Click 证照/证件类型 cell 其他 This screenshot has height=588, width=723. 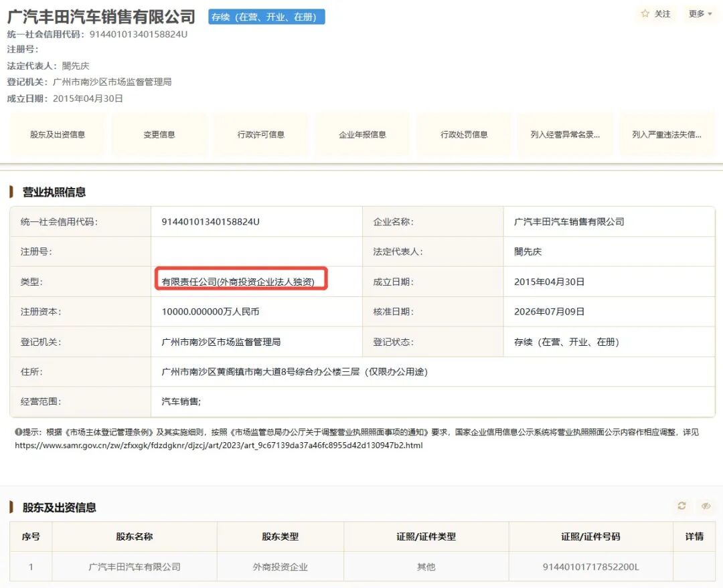426,567
